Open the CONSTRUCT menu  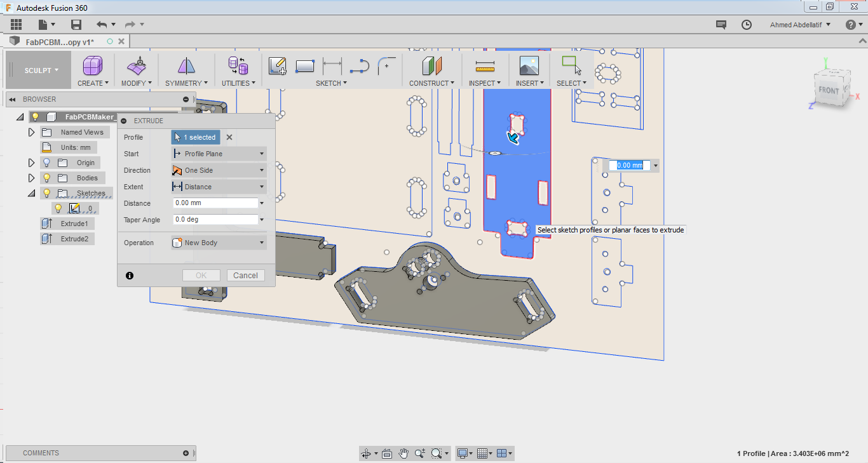coord(432,83)
